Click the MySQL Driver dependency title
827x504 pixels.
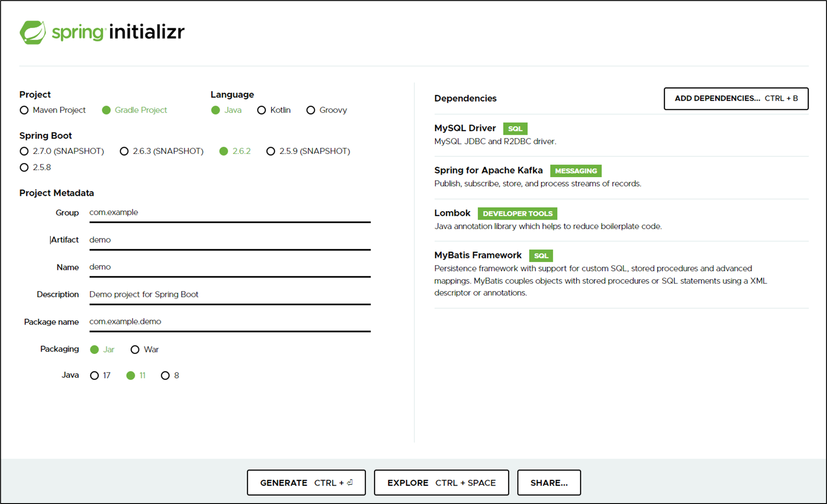click(465, 128)
